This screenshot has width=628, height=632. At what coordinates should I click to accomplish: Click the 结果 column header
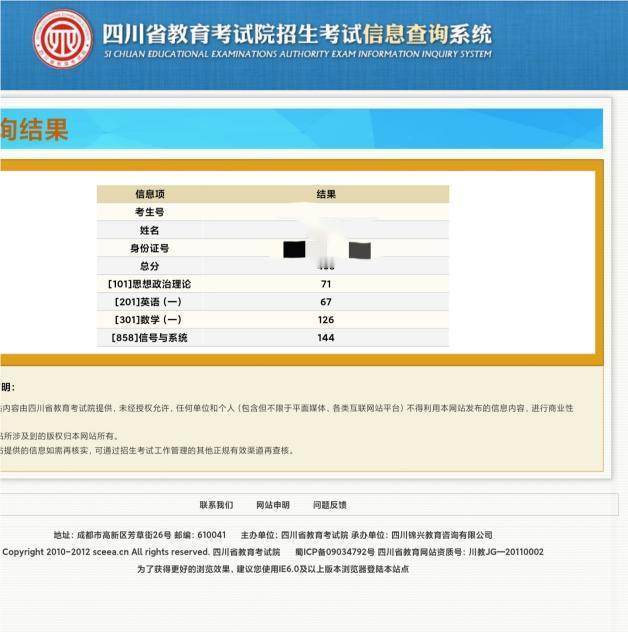(326, 194)
